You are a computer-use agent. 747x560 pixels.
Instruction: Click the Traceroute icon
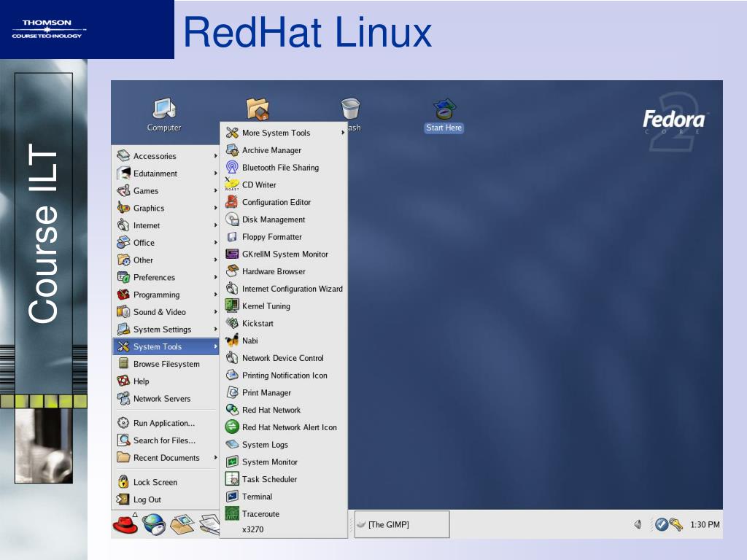point(232,514)
